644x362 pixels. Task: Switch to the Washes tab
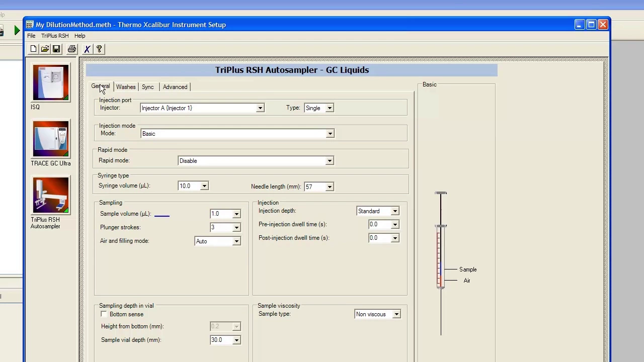(x=126, y=87)
